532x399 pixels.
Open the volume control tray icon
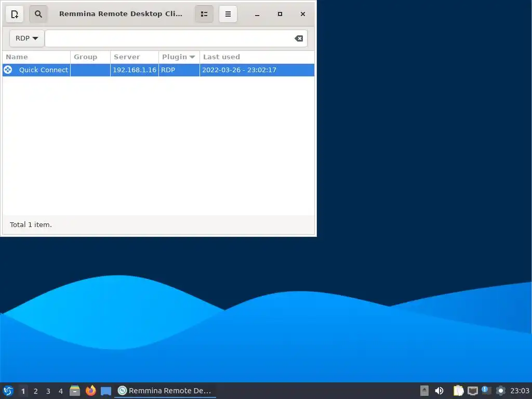pyautogui.click(x=439, y=391)
